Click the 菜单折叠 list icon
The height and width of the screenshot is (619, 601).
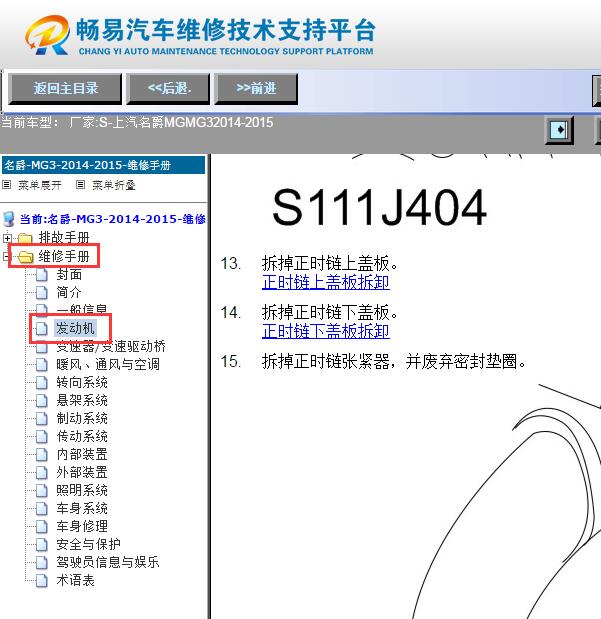[x=80, y=184]
